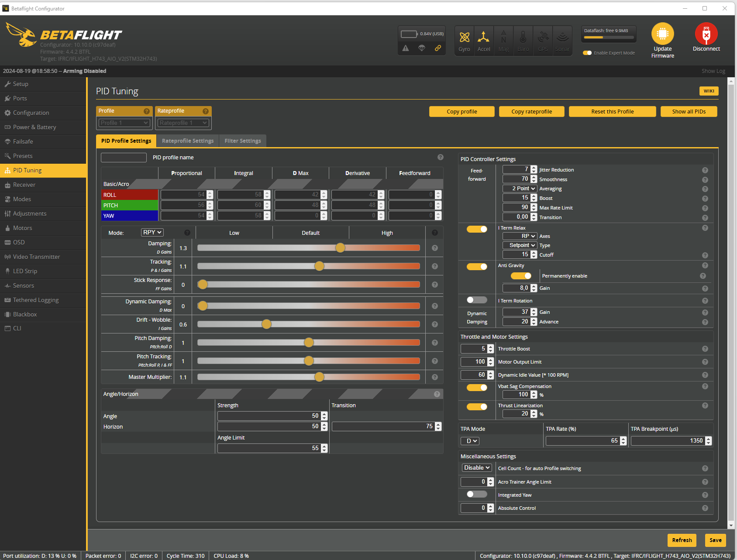Show help for Jitter Reduction
This screenshot has height=560, width=737.
pyautogui.click(x=705, y=170)
